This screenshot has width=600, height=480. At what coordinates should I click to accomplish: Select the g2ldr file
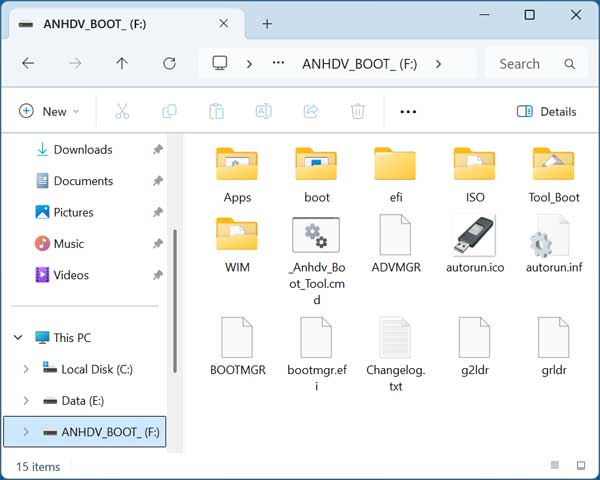tap(474, 347)
